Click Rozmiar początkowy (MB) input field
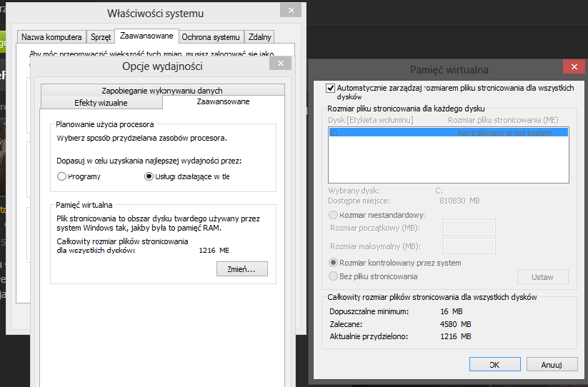The image size is (588, 387). (x=469, y=227)
